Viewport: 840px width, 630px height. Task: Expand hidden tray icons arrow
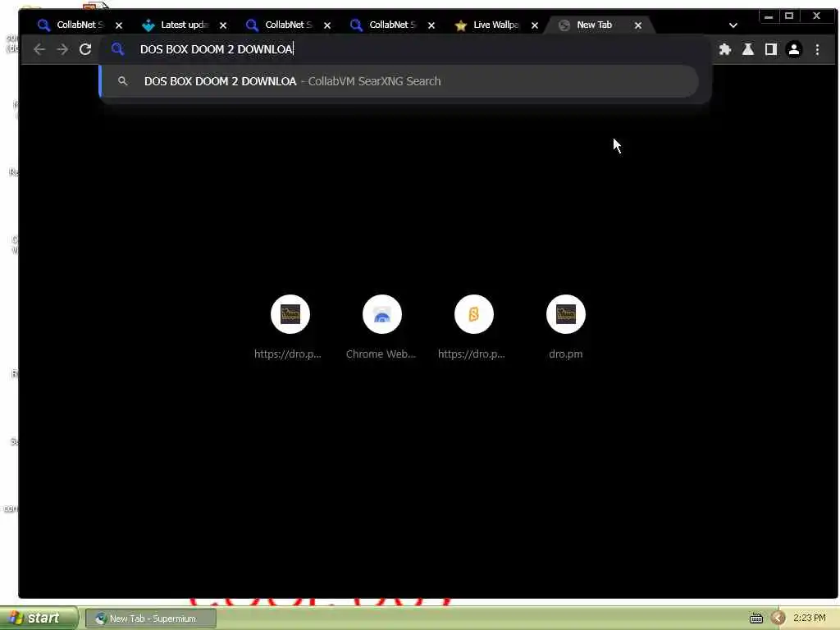(x=778, y=619)
